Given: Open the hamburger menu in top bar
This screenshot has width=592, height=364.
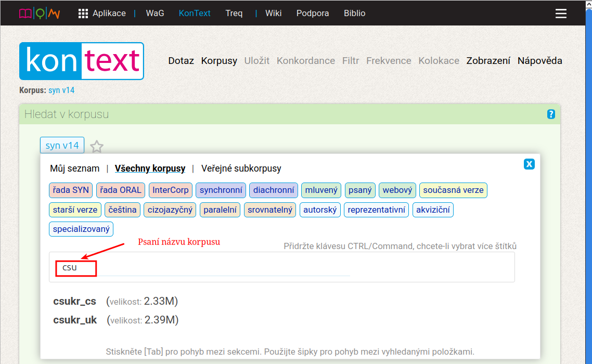Looking at the screenshot, I should pyautogui.click(x=561, y=14).
